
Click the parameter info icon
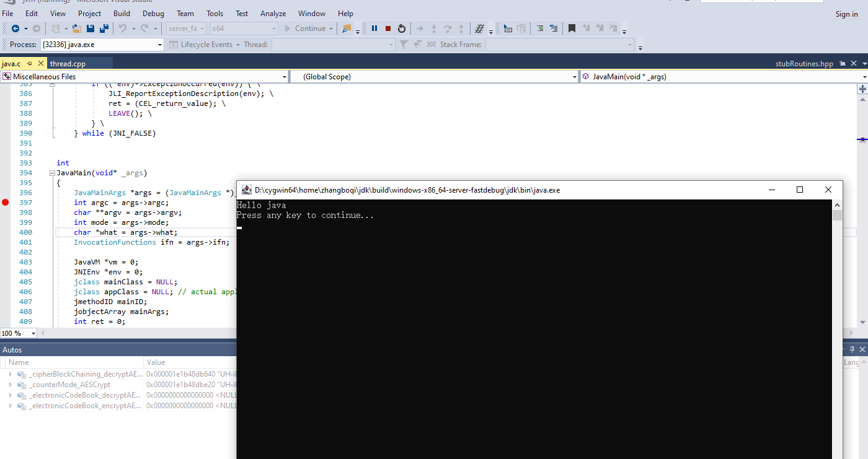coord(521,28)
